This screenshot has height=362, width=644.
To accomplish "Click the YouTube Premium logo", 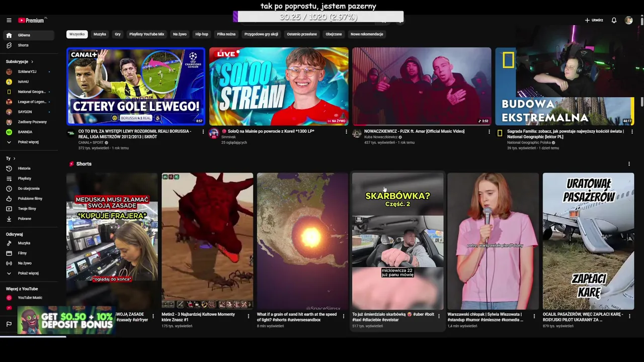I will coord(32,20).
